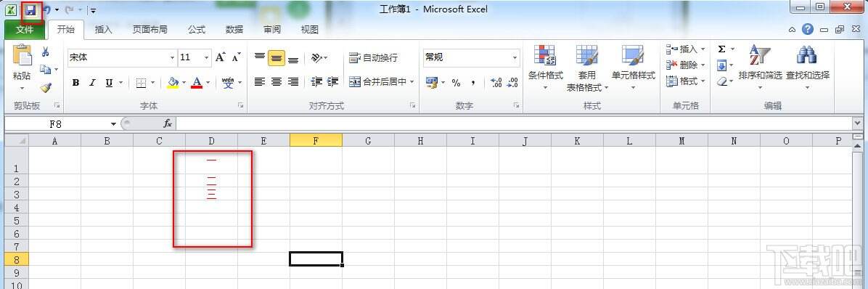Switch to the 页面布局 tab
Screen dimensions: 868x289
(x=150, y=30)
